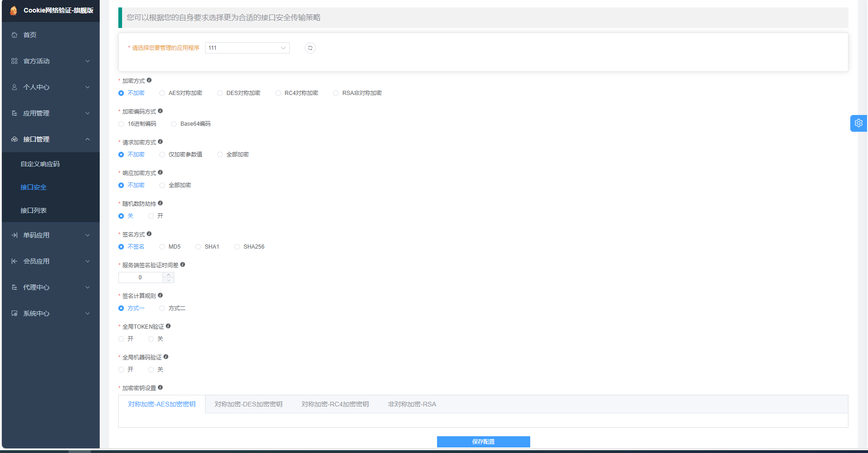The height and width of the screenshot is (453, 868).
Task: Expand the 单码应用 sidebar menu
Action: [x=51, y=235]
